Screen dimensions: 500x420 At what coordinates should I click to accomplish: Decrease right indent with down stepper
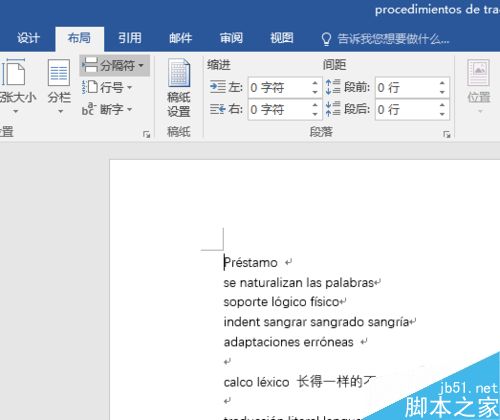click(315, 114)
